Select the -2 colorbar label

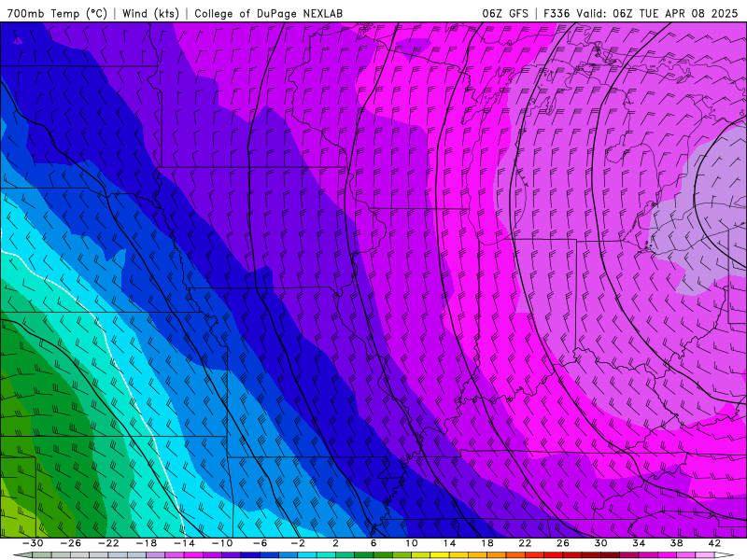[298, 543]
